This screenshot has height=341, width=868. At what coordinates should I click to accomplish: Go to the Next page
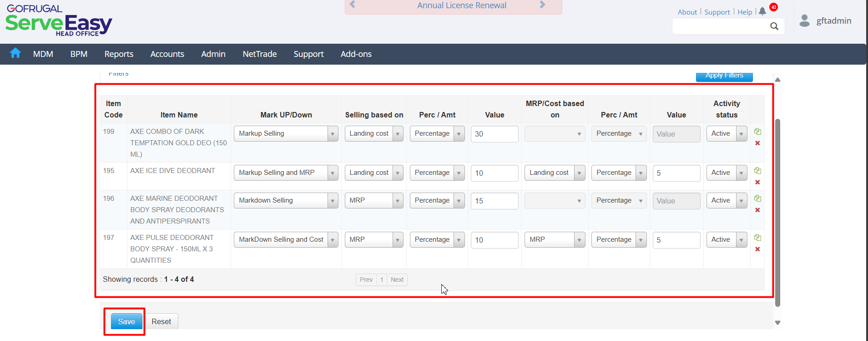click(x=397, y=280)
